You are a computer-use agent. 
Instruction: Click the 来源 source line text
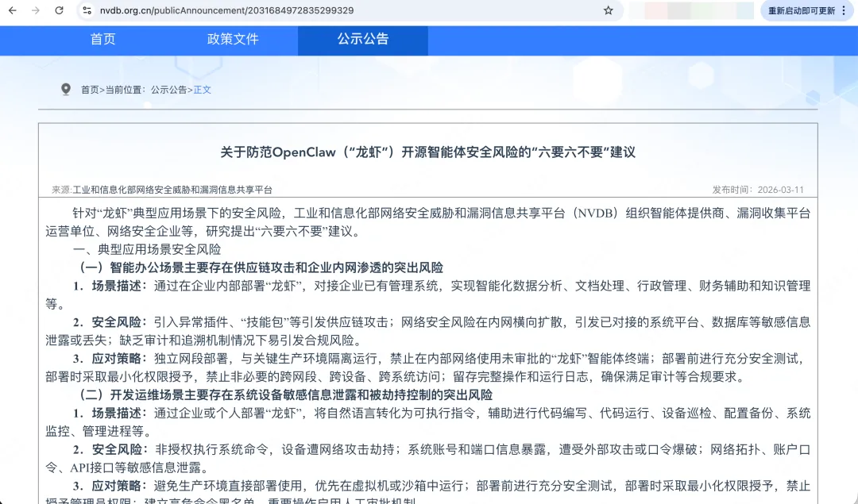(x=162, y=190)
